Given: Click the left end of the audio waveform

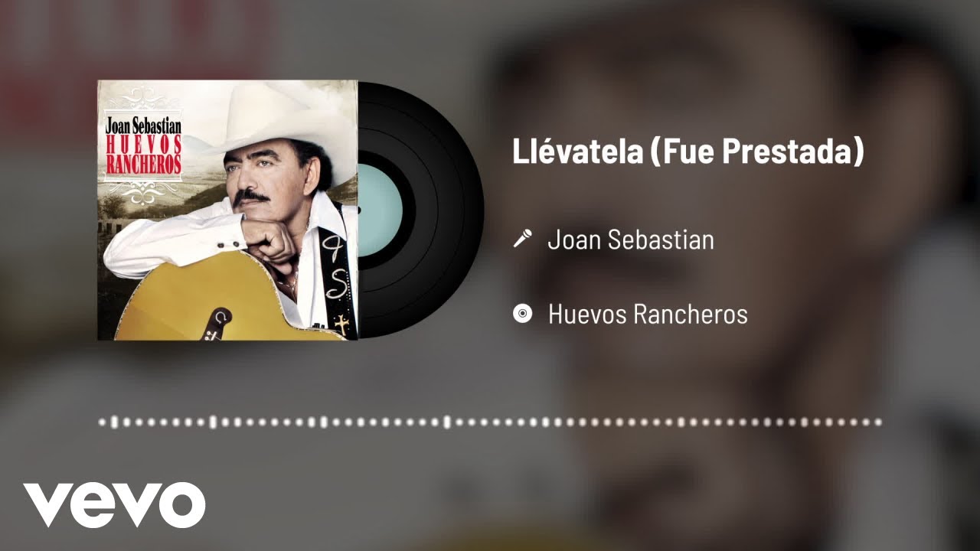Looking at the screenshot, I should click(103, 422).
